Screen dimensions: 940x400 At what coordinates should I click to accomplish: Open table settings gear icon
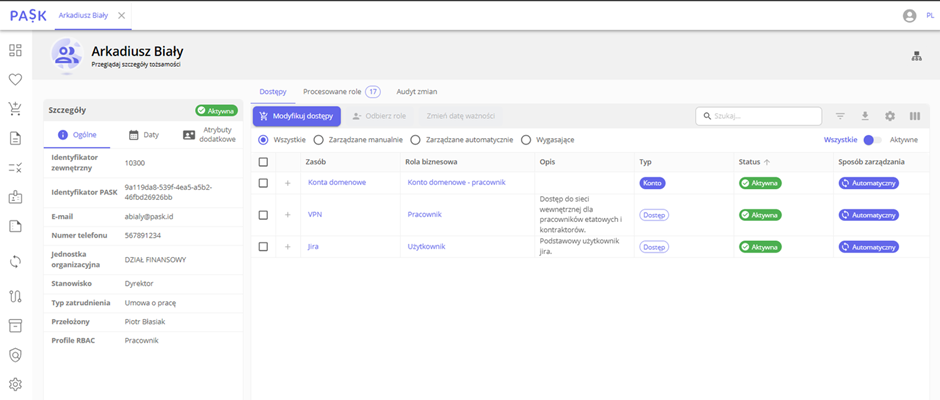pyautogui.click(x=890, y=116)
